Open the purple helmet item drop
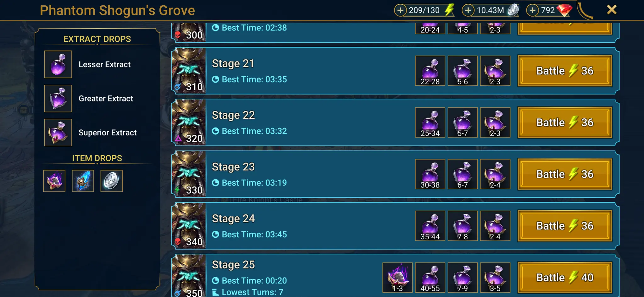 coord(54,181)
